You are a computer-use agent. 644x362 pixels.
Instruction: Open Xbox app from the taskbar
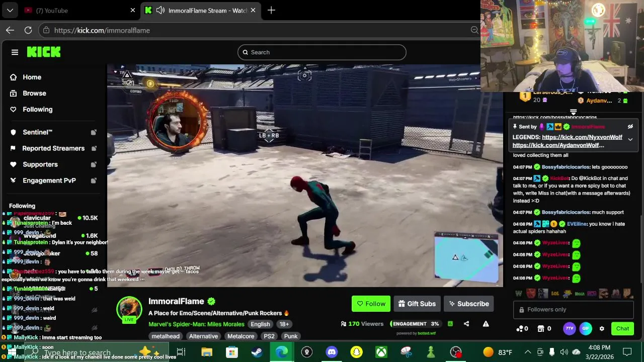tap(381, 352)
